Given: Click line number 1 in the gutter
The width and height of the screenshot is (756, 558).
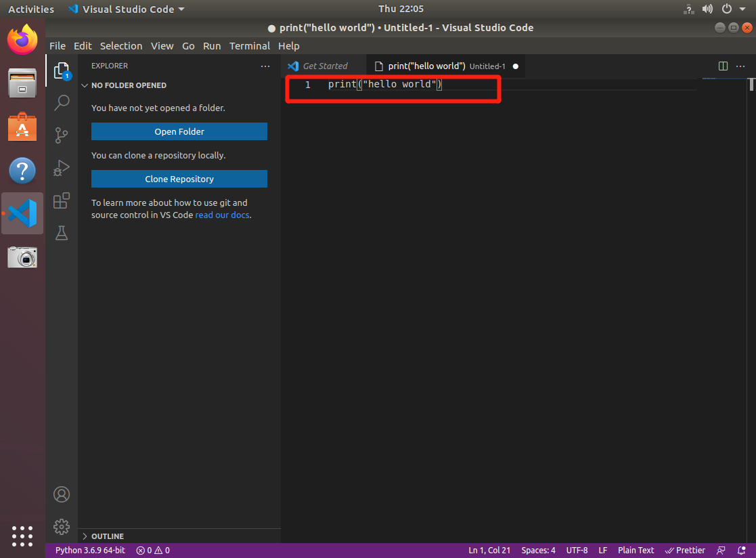Looking at the screenshot, I should pyautogui.click(x=307, y=85).
